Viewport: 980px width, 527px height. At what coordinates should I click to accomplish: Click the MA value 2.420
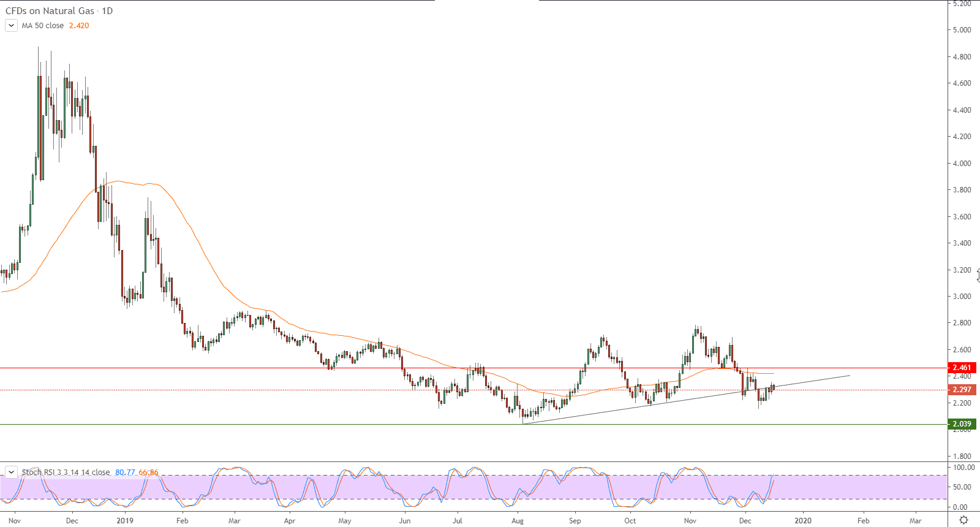[79, 26]
